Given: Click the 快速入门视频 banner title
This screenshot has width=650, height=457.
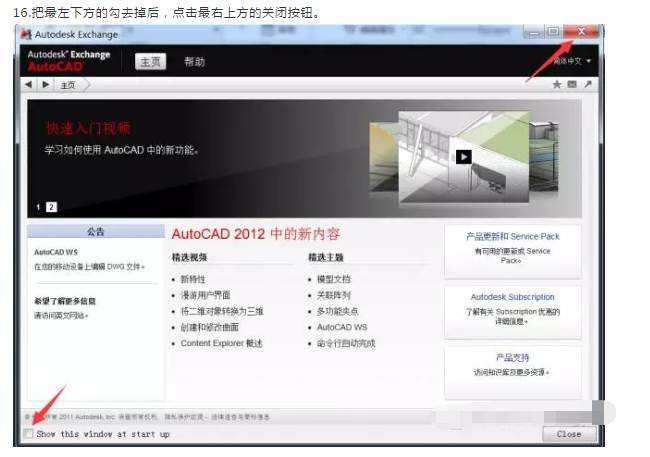Looking at the screenshot, I should click(88, 128).
